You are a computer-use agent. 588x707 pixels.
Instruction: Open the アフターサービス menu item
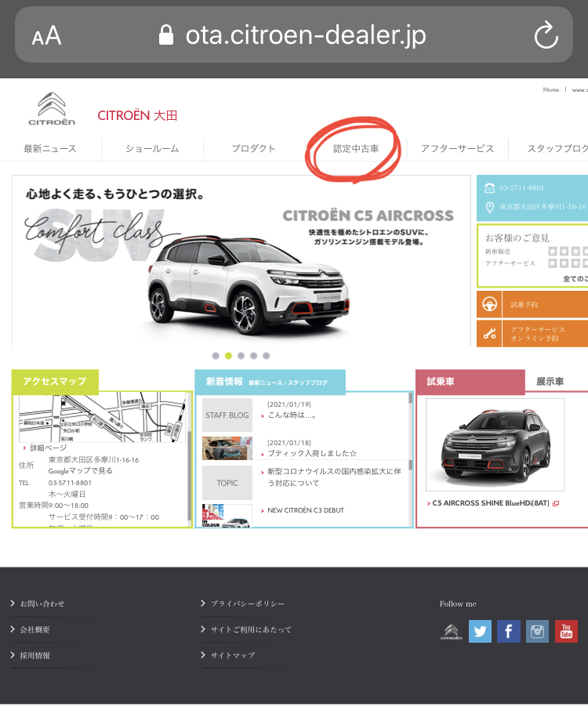(x=457, y=148)
